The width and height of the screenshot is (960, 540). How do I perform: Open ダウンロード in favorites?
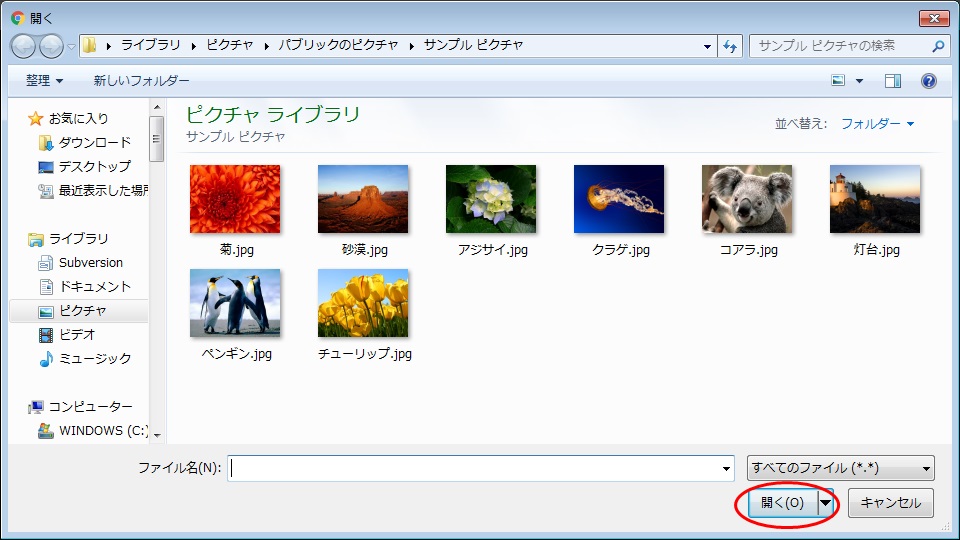(95, 142)
